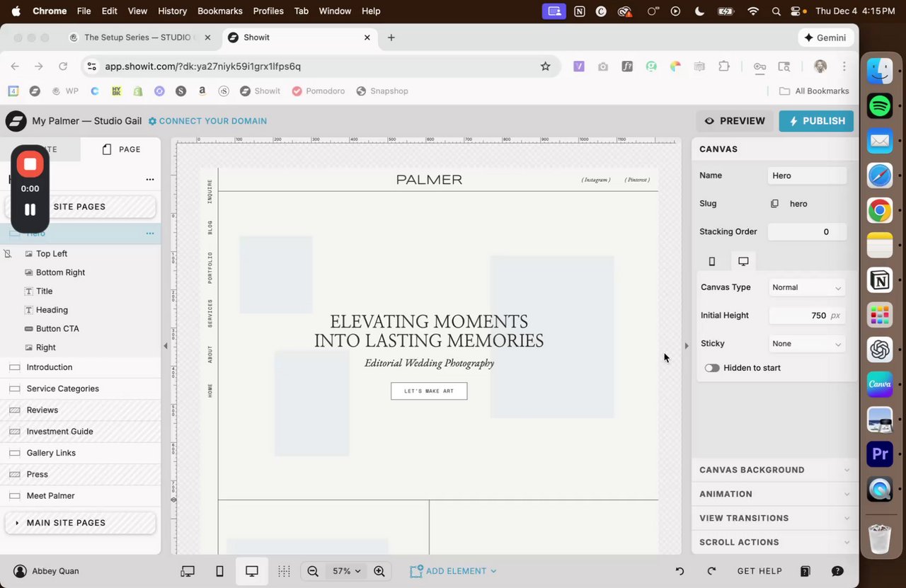
Task: Open the 57% zoom level dropdown
Action: pos(347,571)
